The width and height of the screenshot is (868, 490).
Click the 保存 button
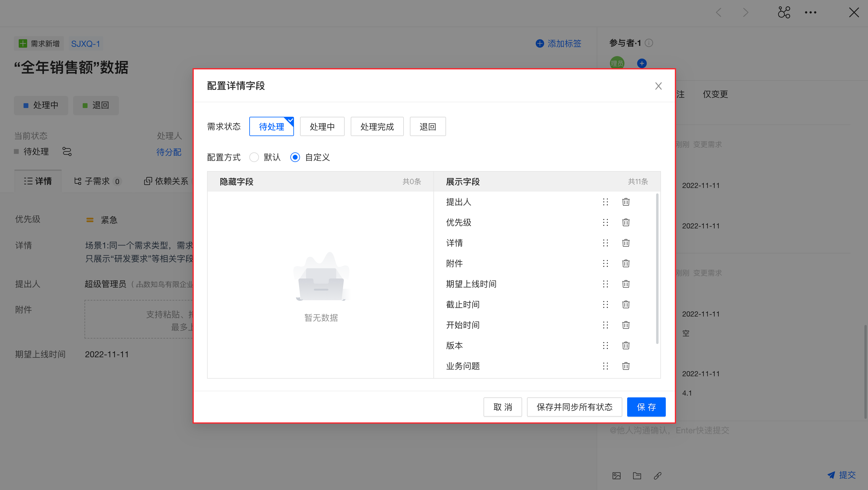pos(646,407)
